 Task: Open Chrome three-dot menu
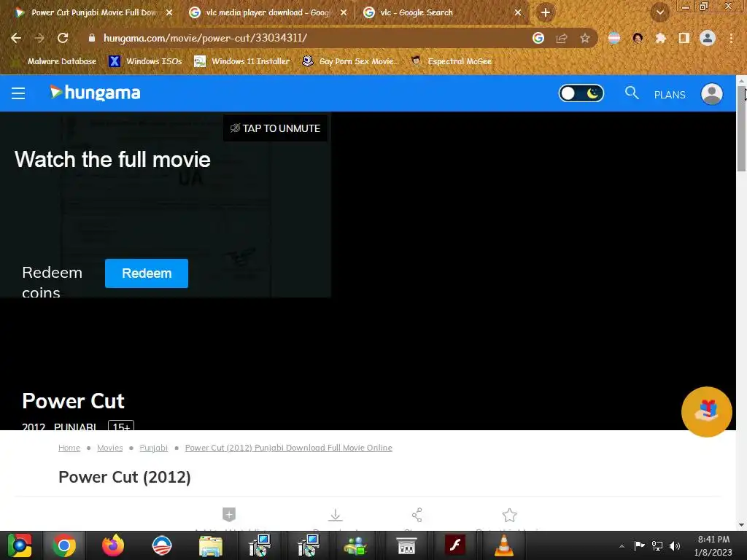point(731,38)
